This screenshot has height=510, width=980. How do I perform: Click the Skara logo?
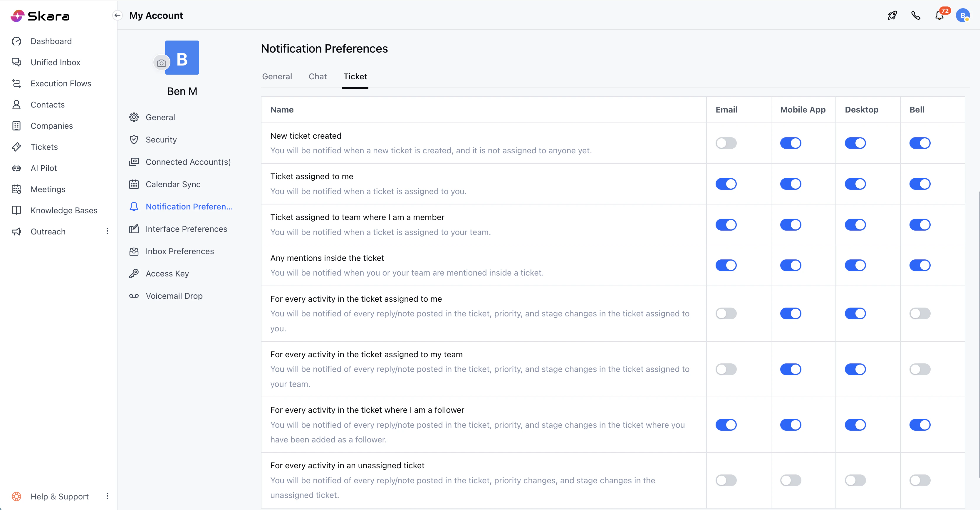point(40,16)
